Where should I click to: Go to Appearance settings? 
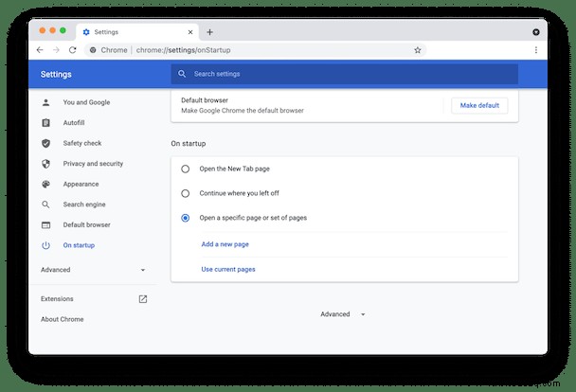[x=81, y=184]
